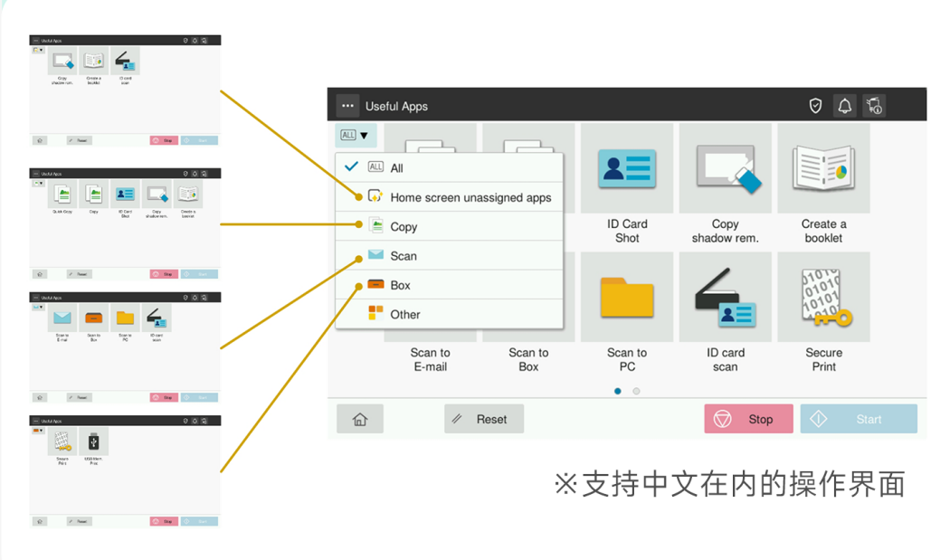Viewport: 940px width, 560px height.
Task: Click the security shield icon
Action: click(x=815, y=106)
